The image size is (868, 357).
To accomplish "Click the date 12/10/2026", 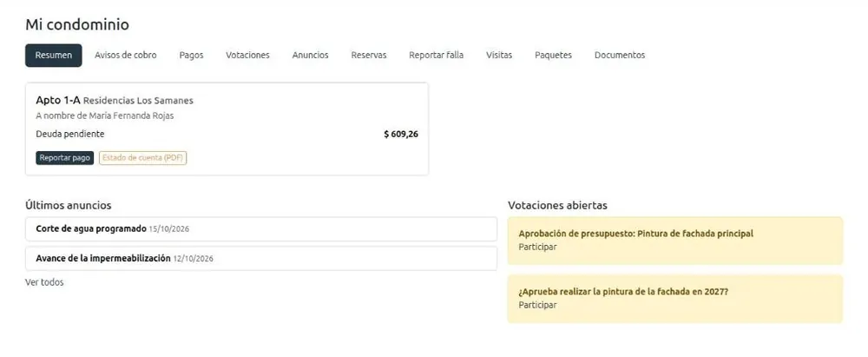I will click(194, 259).
